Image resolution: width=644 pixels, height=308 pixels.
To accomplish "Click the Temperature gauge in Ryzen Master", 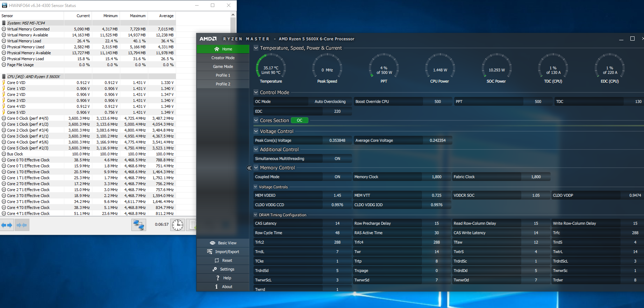I will point(271,69).
